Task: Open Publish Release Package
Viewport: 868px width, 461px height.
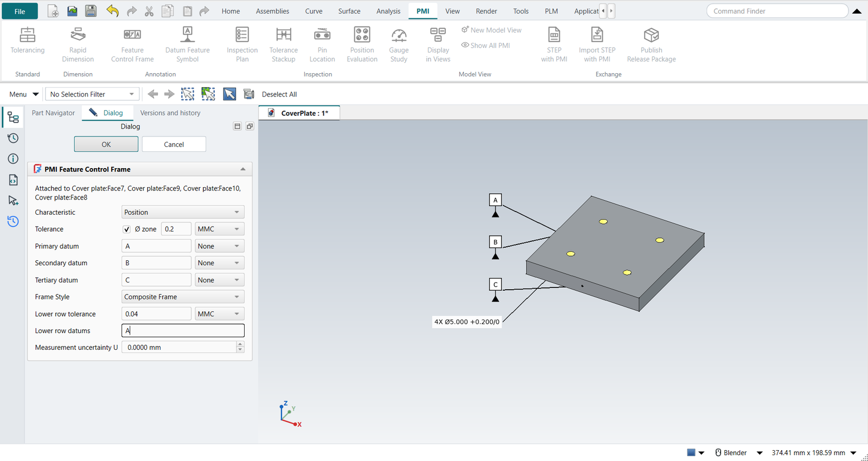Action: [x=651, y=45]
